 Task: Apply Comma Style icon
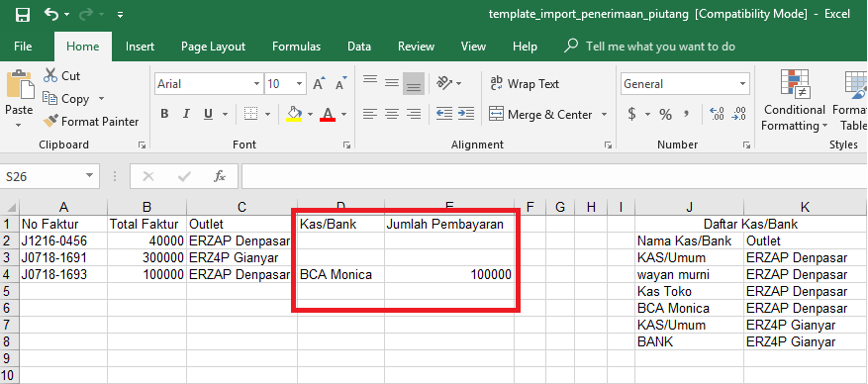pyautogui.click(x=687, y=115)
